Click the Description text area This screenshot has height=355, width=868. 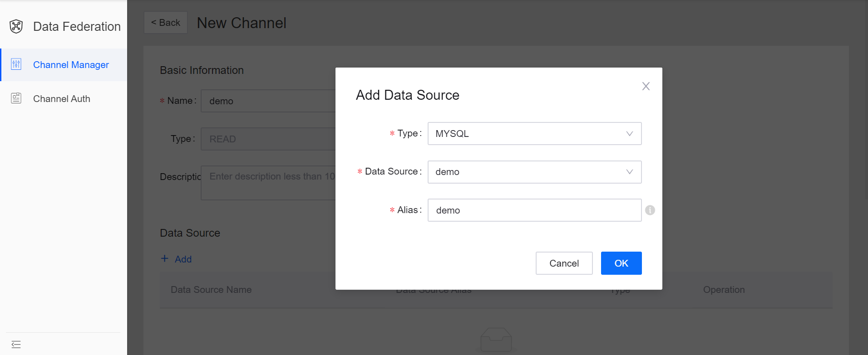[268, 183]
